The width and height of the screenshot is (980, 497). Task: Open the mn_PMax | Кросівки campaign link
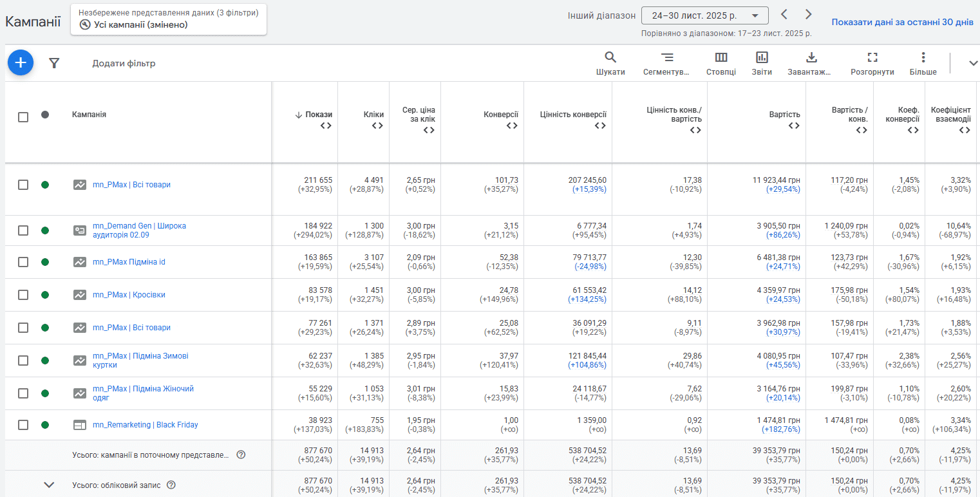tap(129, 295)
